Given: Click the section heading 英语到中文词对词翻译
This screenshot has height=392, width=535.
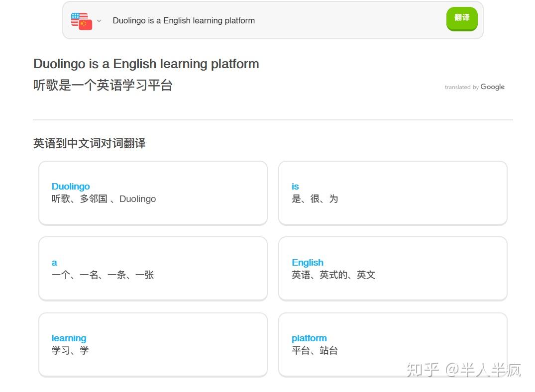Looking at the screenshot, I should [x=90, y=143].
